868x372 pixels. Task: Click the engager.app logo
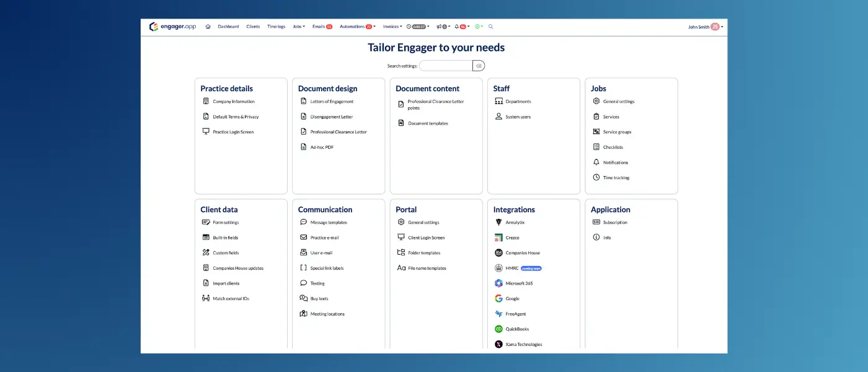point(172,27)
